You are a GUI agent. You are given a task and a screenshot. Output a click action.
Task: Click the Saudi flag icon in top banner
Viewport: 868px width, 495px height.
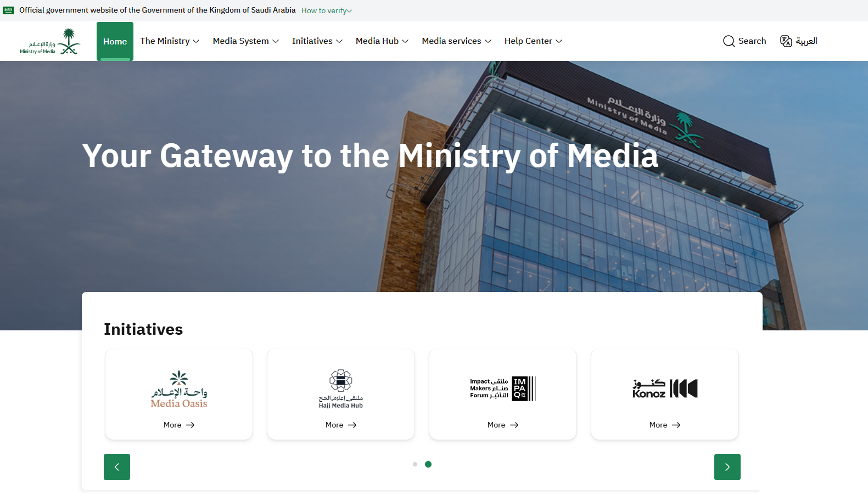click(x=8, y=10)
